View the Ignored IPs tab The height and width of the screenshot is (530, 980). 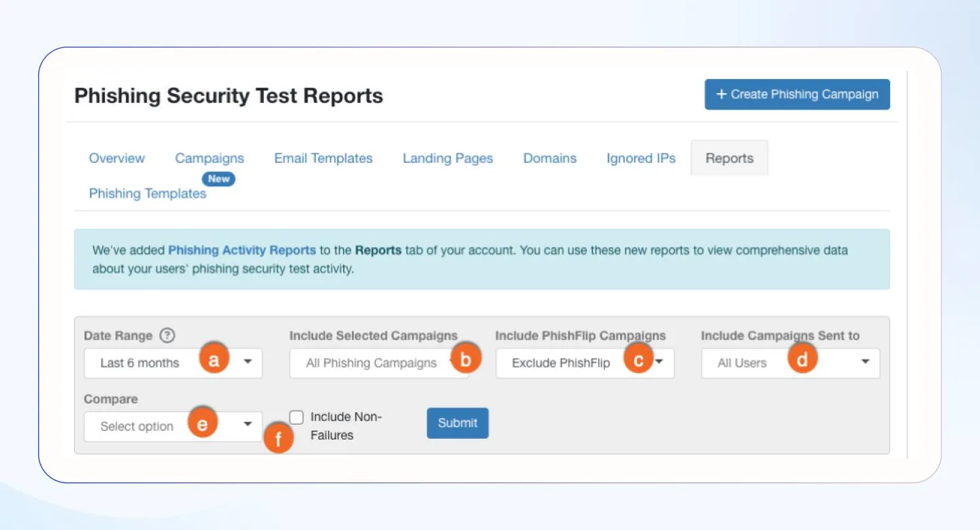pos(640,158)
